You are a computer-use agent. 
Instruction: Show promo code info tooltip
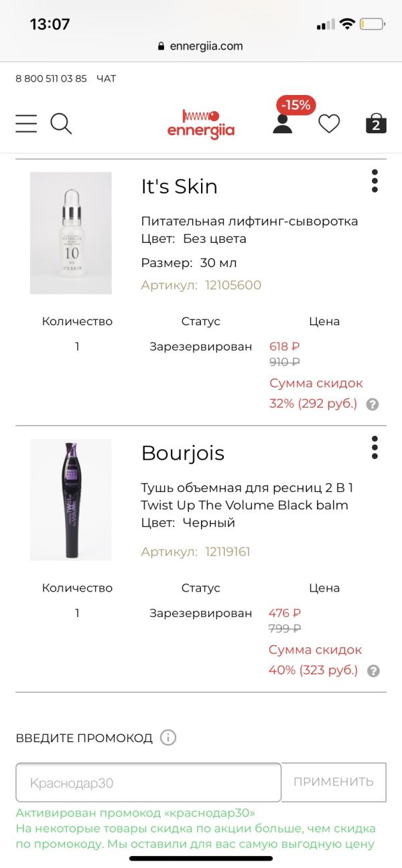pos(168,738)
